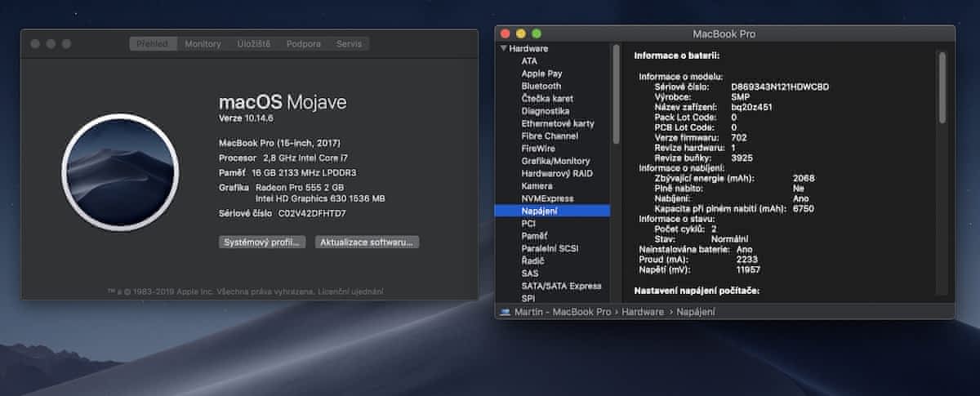Click the Aktualizace softwaru button
The height and width of the screenshot is (396, 980).
tap(367, 242)
